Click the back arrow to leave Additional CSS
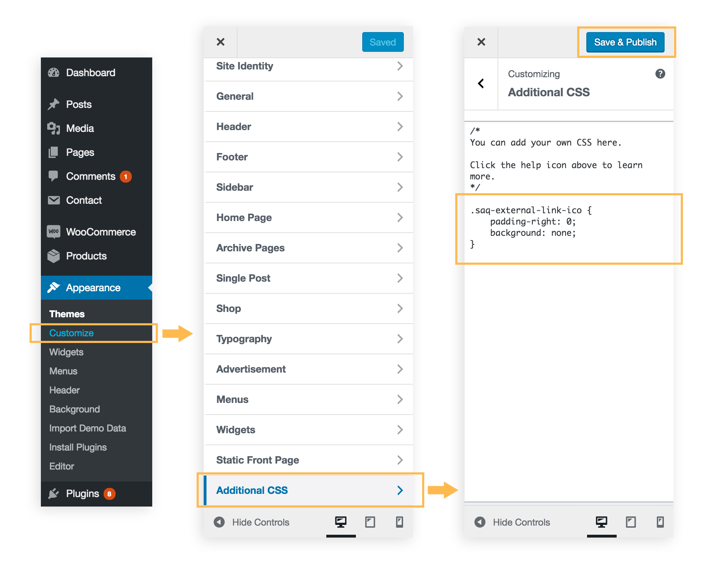 tap(481, 84)
